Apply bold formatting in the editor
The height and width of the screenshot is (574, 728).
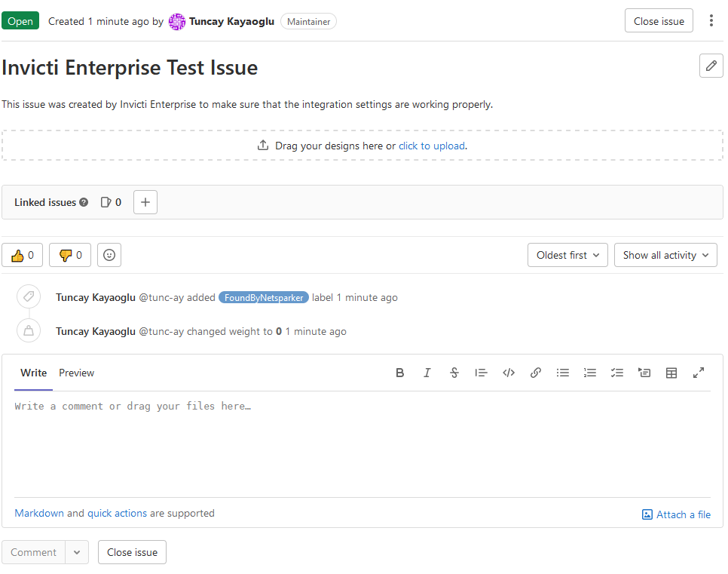click(399, 372)
